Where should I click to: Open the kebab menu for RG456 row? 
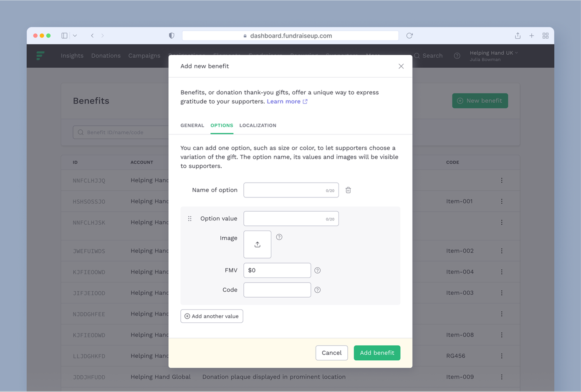[501, 356]
